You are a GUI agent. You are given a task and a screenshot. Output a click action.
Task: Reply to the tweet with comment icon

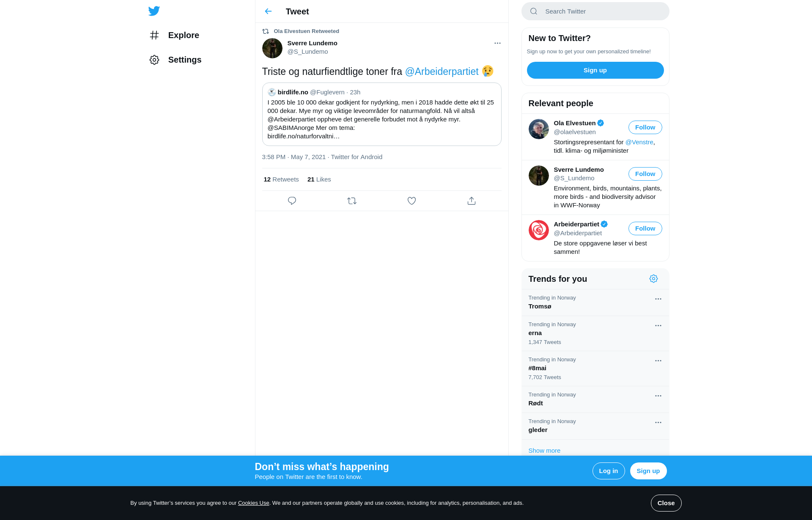coord(292,201)
